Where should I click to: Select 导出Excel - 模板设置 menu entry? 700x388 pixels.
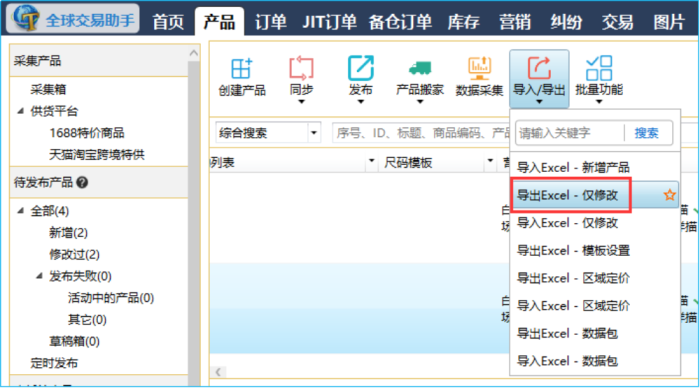point(595,250)
